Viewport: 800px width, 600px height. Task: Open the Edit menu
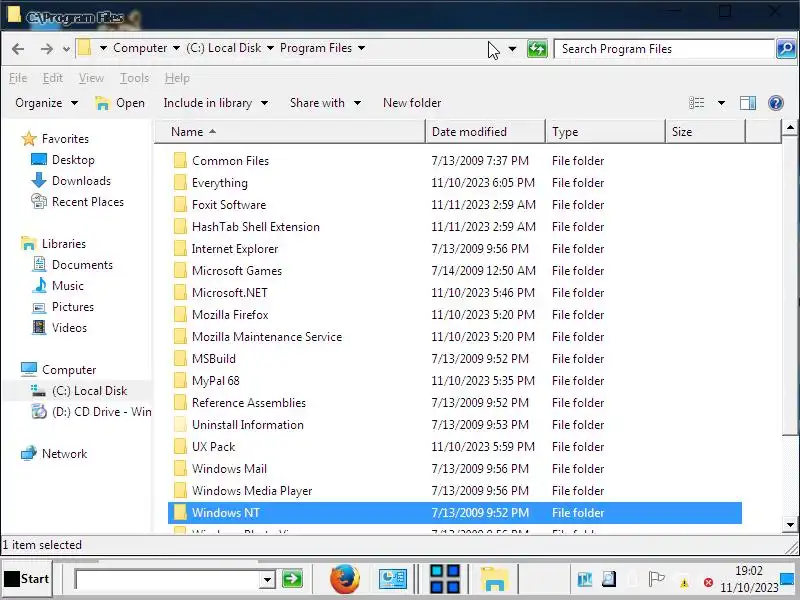(53, 78)
